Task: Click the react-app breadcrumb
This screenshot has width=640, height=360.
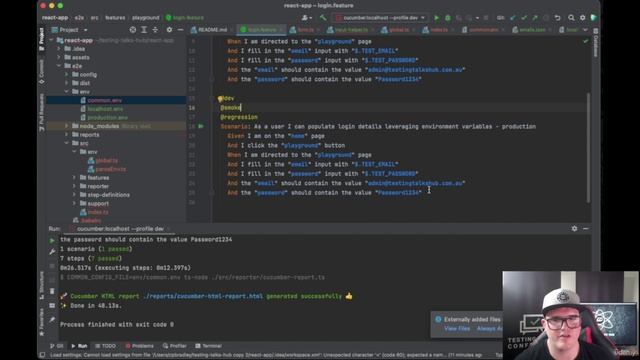Action: click(55, 18)
